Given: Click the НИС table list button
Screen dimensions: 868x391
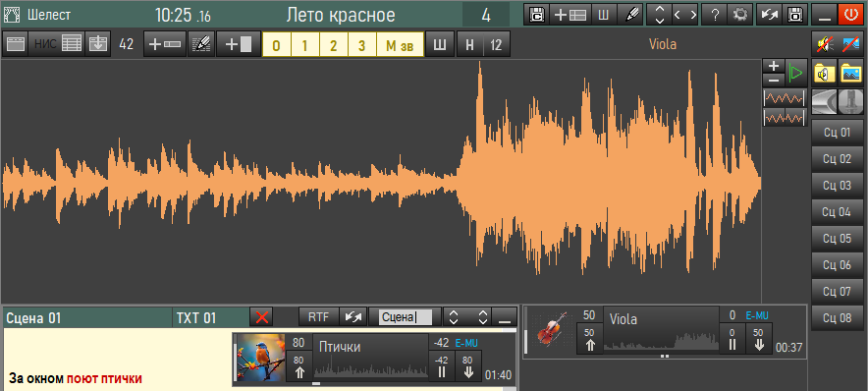Looking at the screenshot, I should click(57, 44).
